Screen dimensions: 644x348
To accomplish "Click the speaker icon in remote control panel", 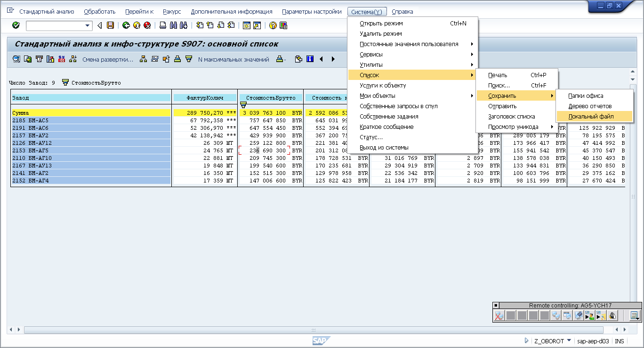I will pos(613,316).
